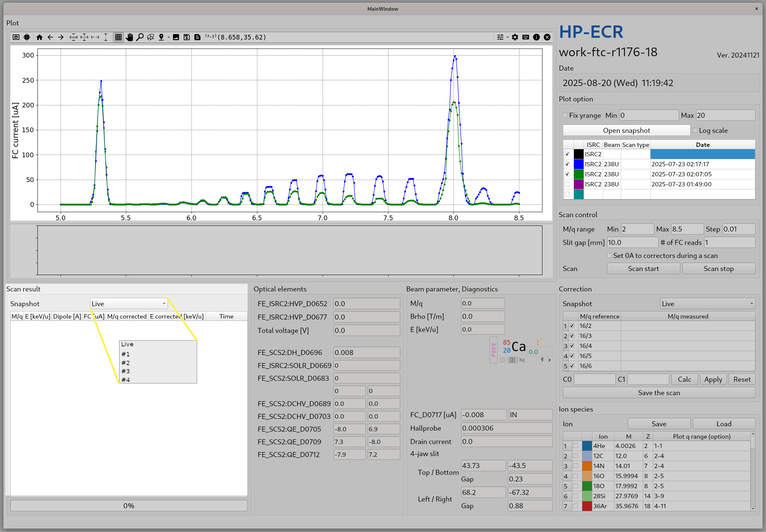Viewport: 766px width, 532px height.
Task: Toggle the Log scale checkbox
Action: click(695, 130)
